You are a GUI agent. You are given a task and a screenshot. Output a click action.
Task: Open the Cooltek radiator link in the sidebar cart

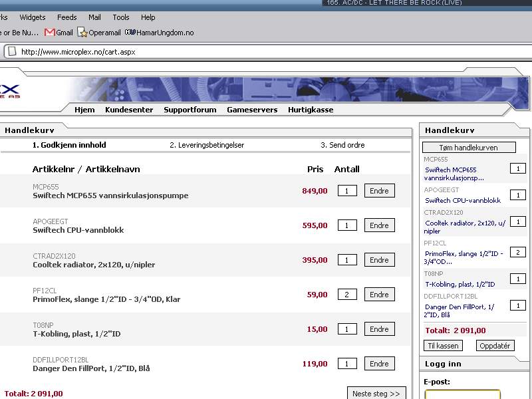[464, 227]
